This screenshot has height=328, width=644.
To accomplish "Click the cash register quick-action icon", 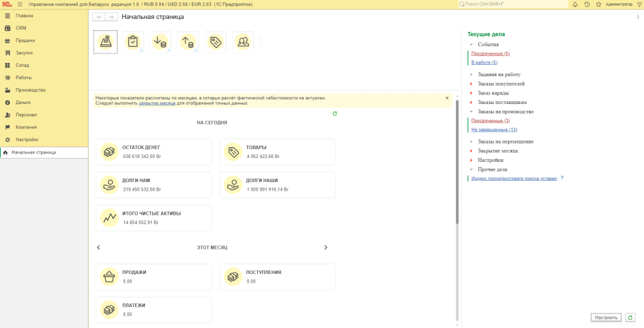I will (x=105, y=42).
